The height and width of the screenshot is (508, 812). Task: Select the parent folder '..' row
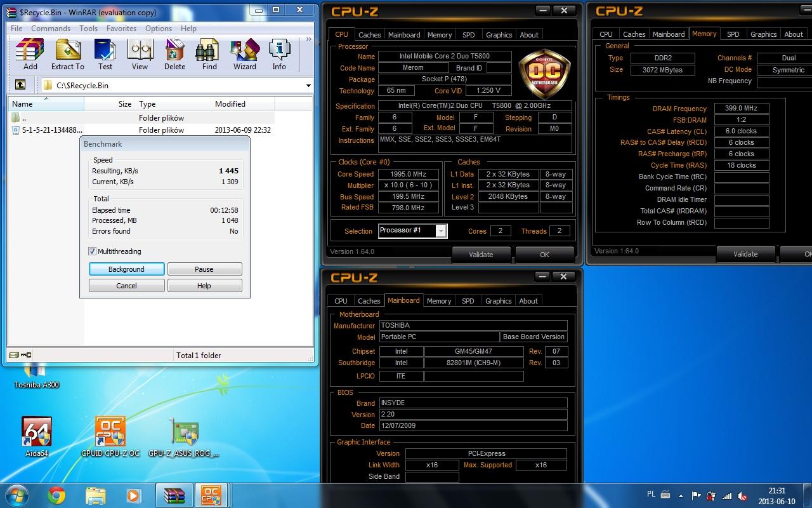(141, 118)
